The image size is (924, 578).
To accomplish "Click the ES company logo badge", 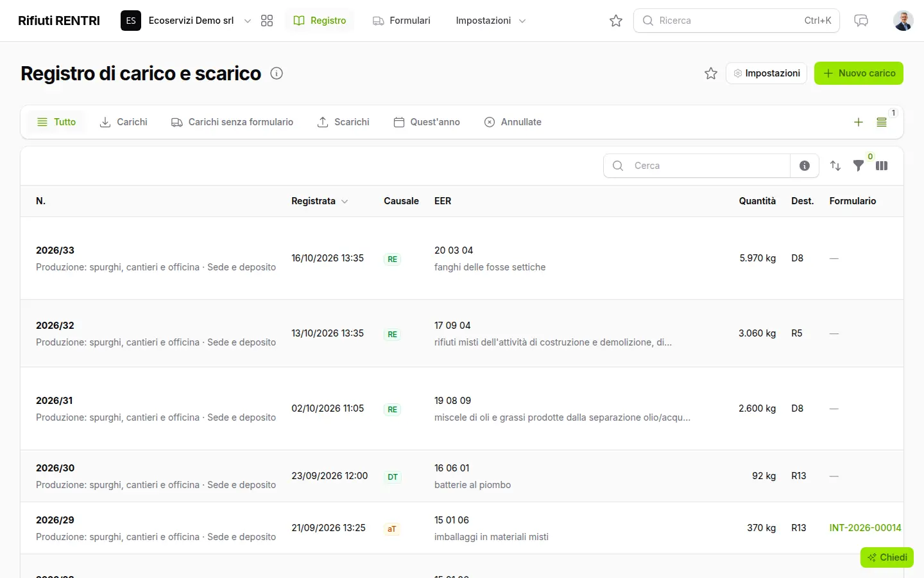I will point(131,21).
